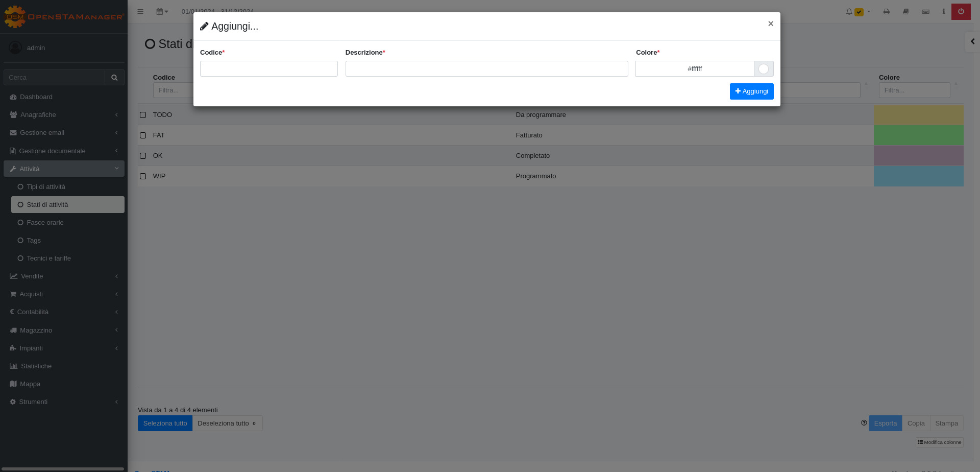Click the keyboard shortcuts icon

[925, 11]
